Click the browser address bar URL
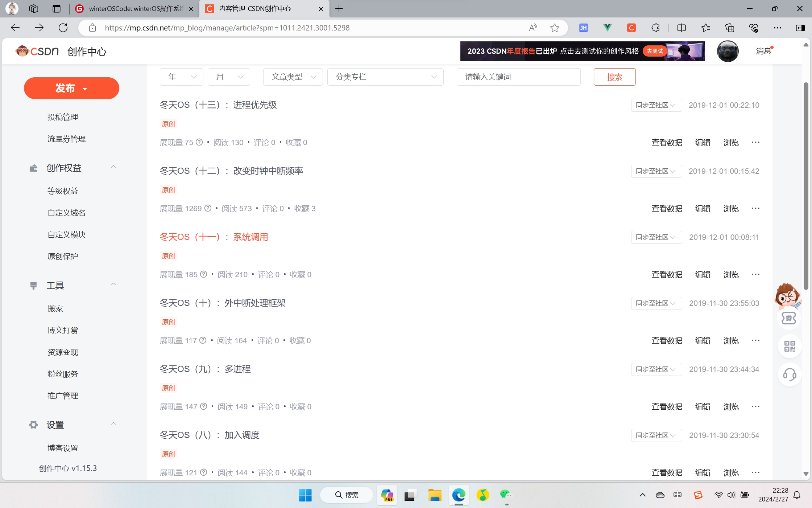The image size is (812, 508). [x=227, y=28]
